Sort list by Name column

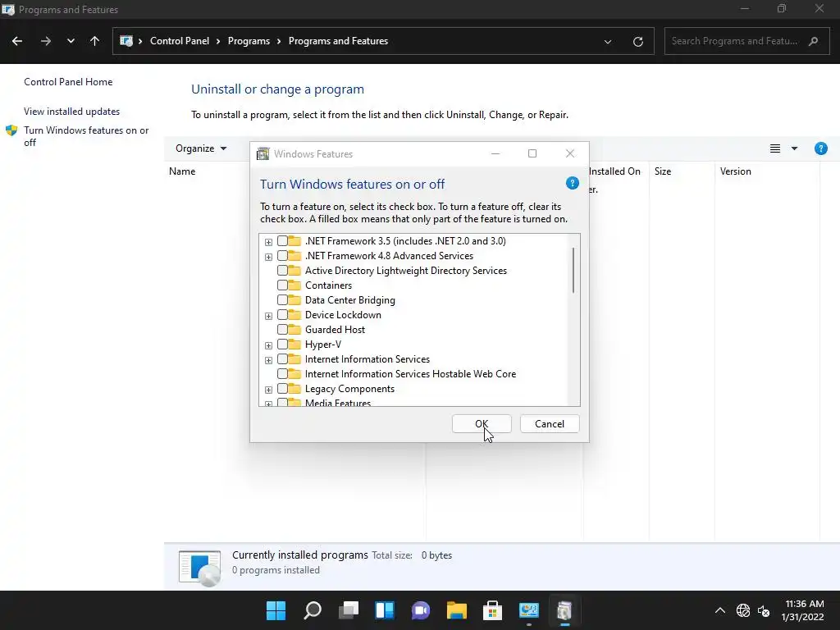182,171
